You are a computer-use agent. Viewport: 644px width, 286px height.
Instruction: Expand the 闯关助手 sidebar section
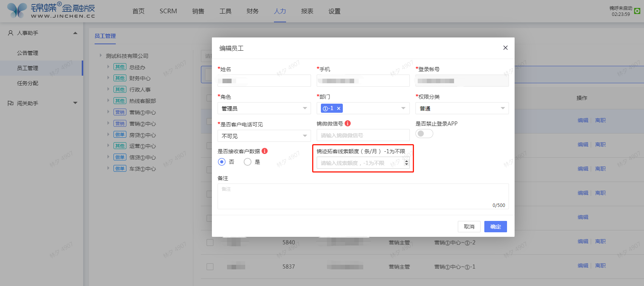[75, 103]
